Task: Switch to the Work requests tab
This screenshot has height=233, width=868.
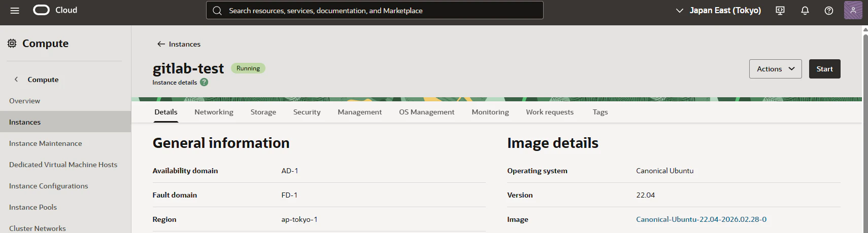Action: pyautogui.click(x=550, y=112)
